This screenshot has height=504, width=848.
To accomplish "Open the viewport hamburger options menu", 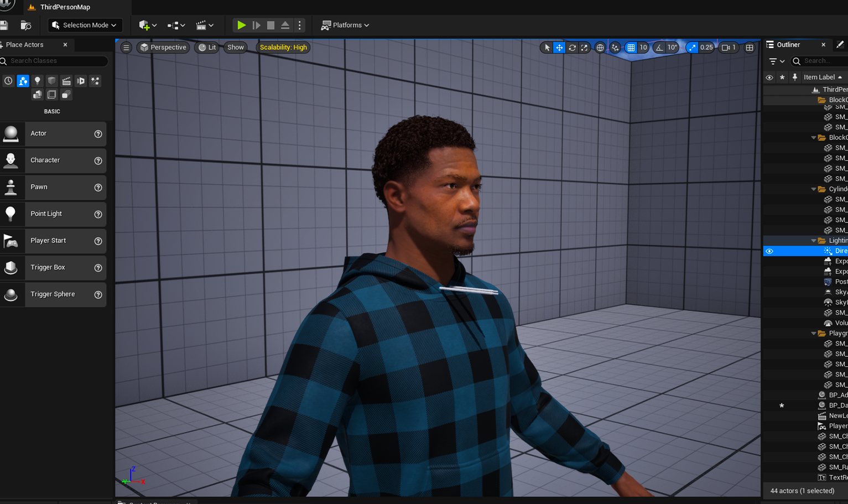I will point(126,48).
